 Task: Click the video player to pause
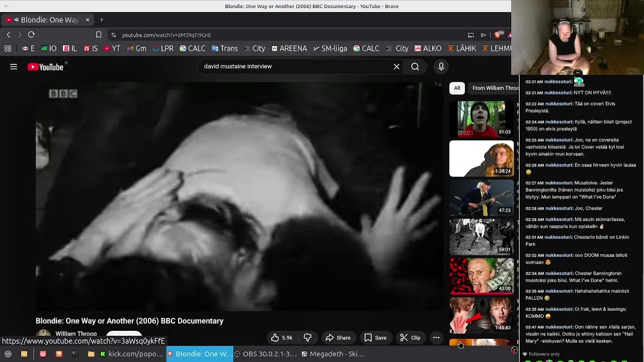click(x=239, y=196)
